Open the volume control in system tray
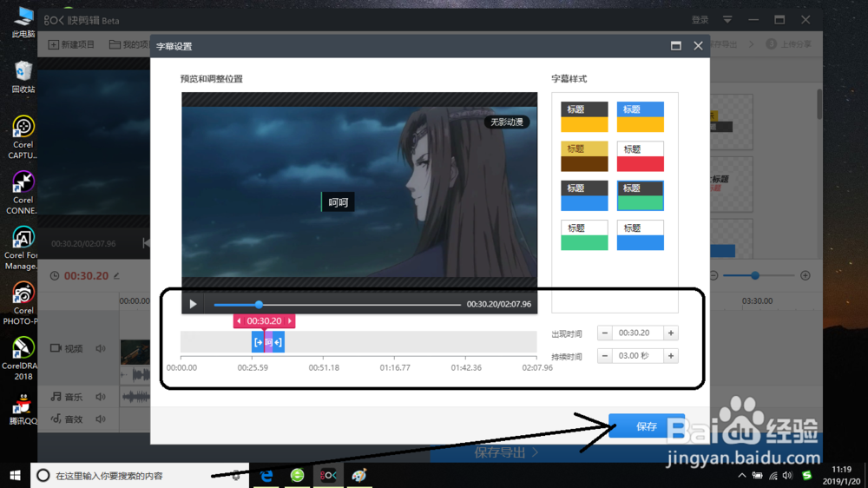The width and height of the screenshot is (868, 488). (788, 475)
